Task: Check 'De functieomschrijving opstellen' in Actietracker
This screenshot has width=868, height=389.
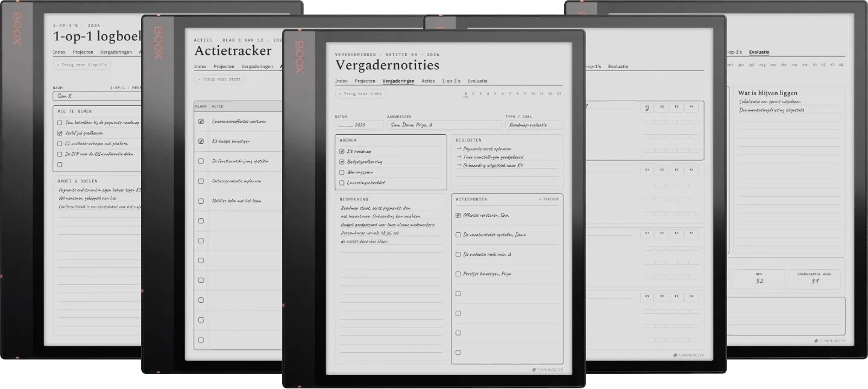Action: click(x=201, y=161)
